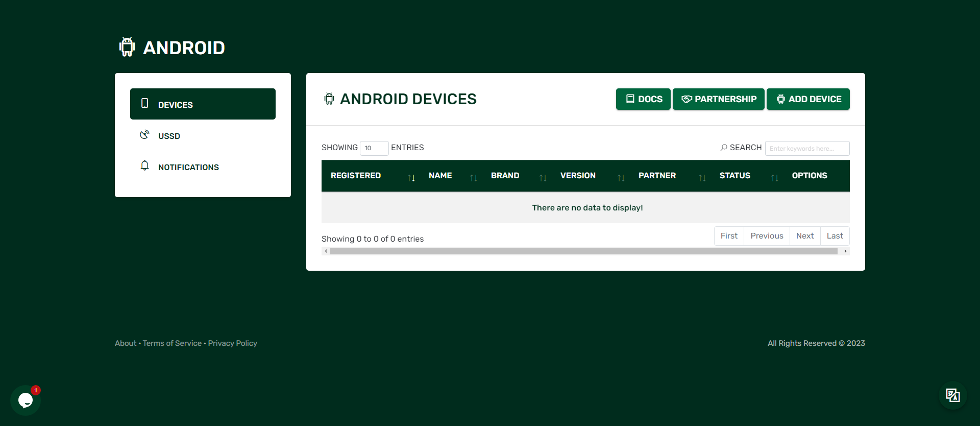The height and width of the screenshot is (426, 980).
Task: Open the USSD sidebar menu item
Action: (x=203, y=135)
